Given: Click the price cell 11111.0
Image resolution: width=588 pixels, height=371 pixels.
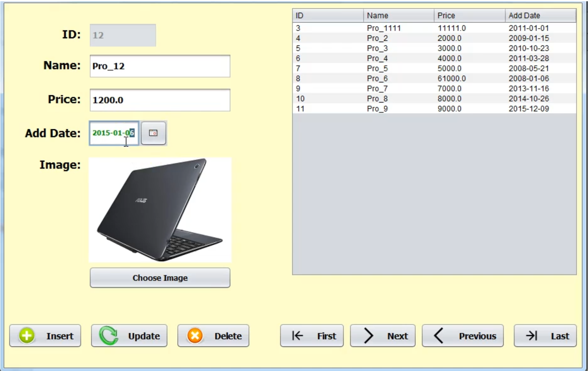Looking at the screenshot, I should pos(470,28).
